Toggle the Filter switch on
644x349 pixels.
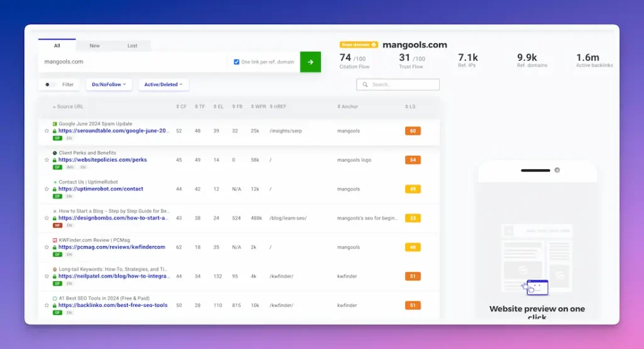coord(50,84)
